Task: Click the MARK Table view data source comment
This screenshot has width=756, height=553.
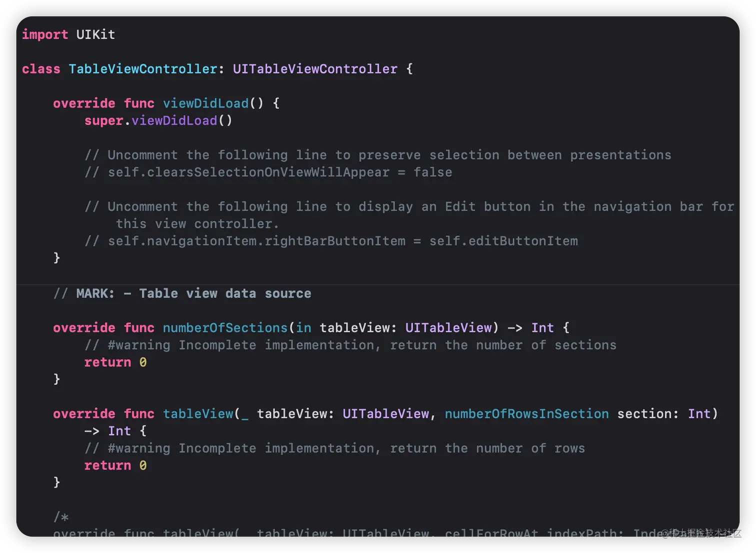Action: pyautogui.click(x=182, y=293)
